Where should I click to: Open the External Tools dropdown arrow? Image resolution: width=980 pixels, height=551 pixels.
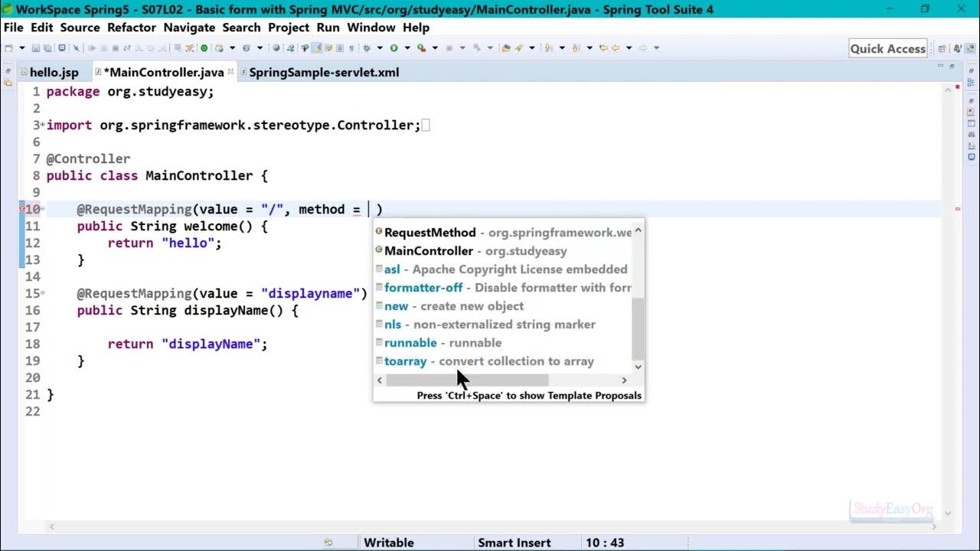pyautogui.click(x=435, y=48)
